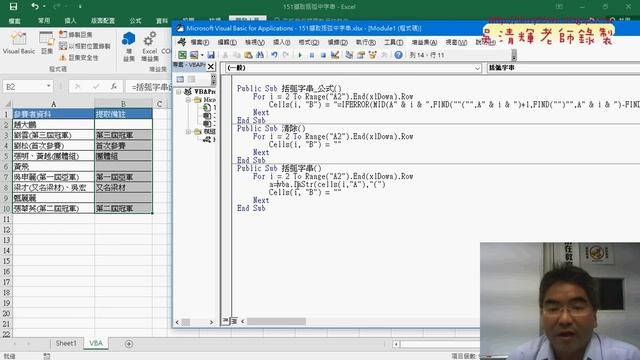Click the Insert UserForm icon in VBA toolbar

click(x=194, y=55)
